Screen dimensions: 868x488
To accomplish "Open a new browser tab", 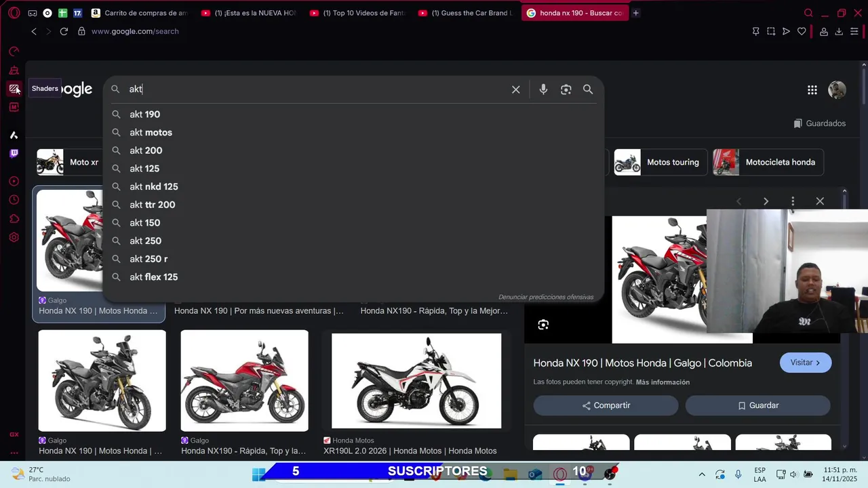I will pos(635,13).
